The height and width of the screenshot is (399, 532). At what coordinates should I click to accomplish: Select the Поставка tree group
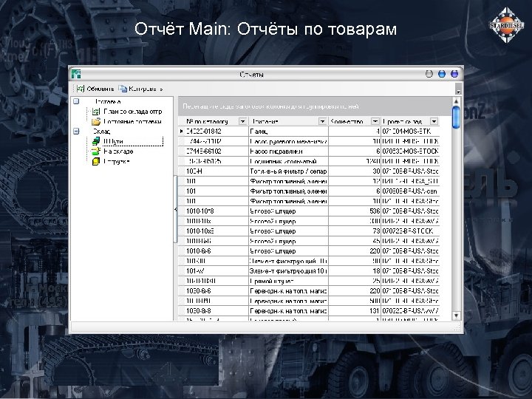[x=108, y=101]
